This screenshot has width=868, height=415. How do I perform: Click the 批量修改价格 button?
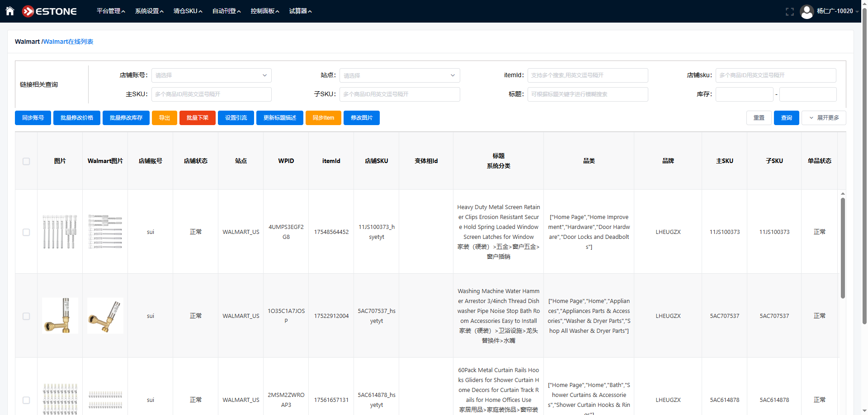77,118
